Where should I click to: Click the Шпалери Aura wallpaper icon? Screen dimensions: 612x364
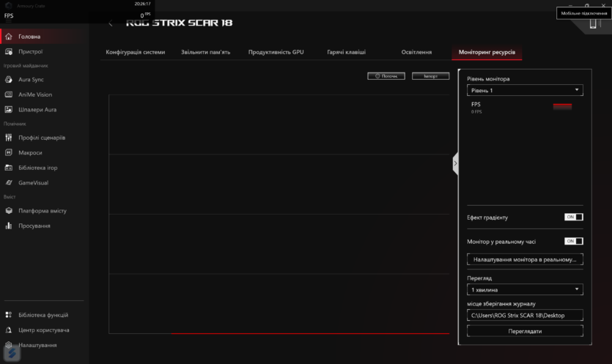tap(9, 110)
